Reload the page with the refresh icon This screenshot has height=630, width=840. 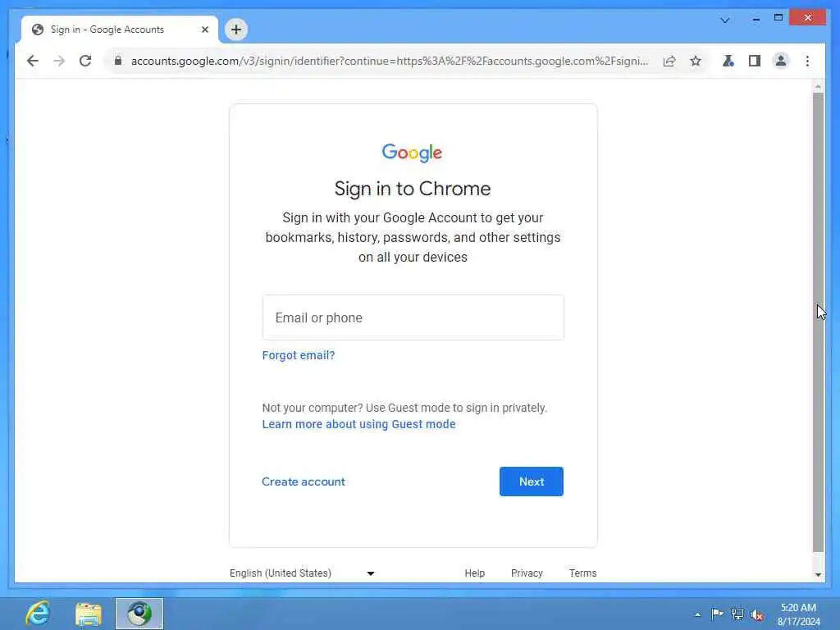coord(85,61)
